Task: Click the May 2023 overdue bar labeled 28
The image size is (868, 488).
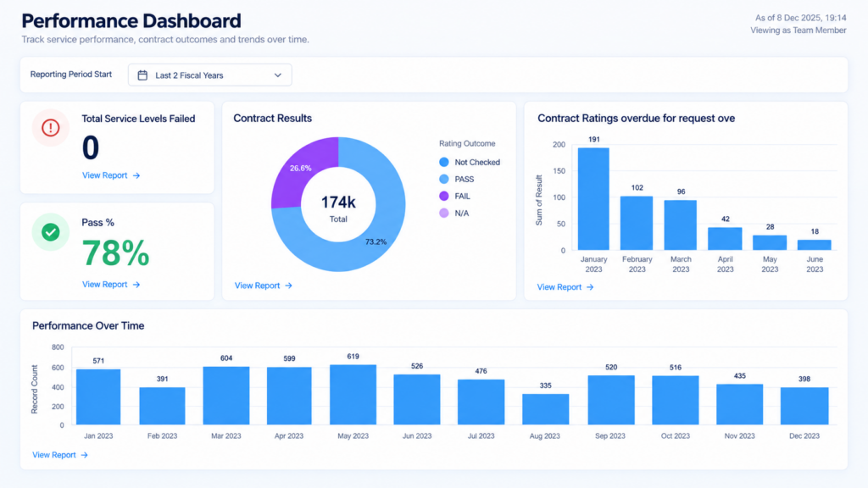Action: (x=770, y=242)
